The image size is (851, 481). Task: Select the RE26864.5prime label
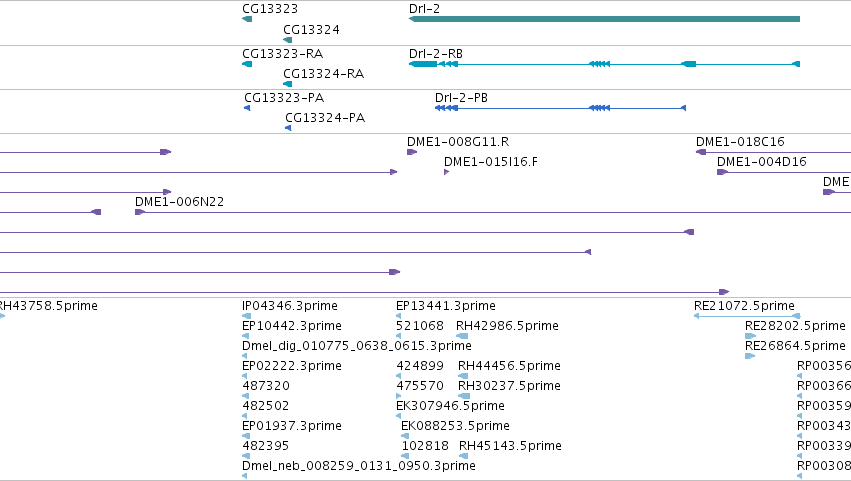point(795,346)
